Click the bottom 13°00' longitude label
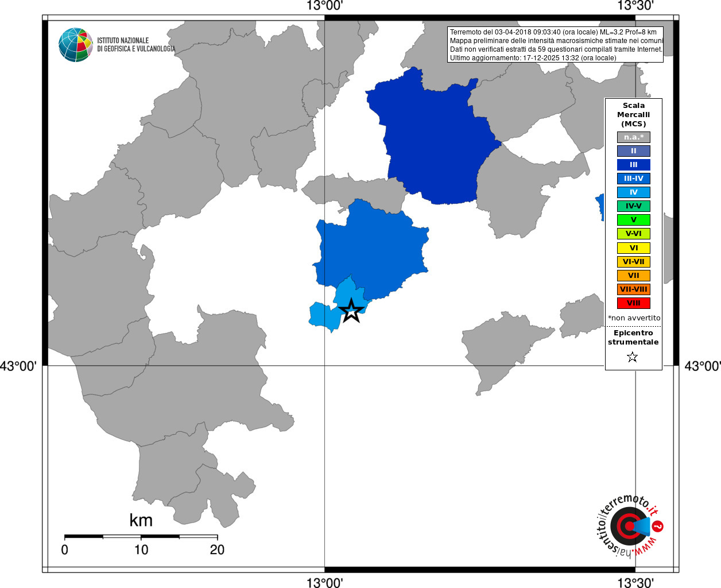This screenshot has width=721, height=588. [325, 582]
